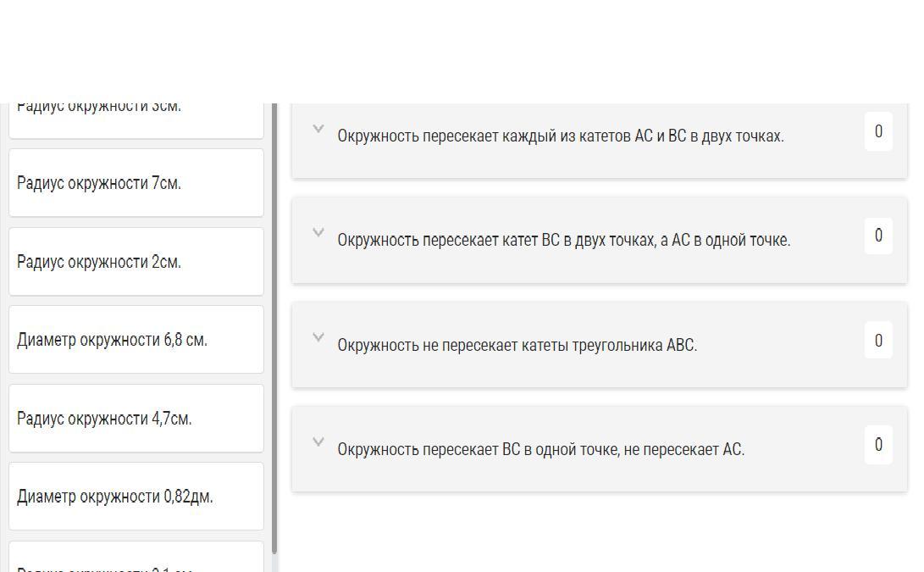Click the answer list's vertical scrollbar
This screenshot has height=572, width=924.
(274, 330)
